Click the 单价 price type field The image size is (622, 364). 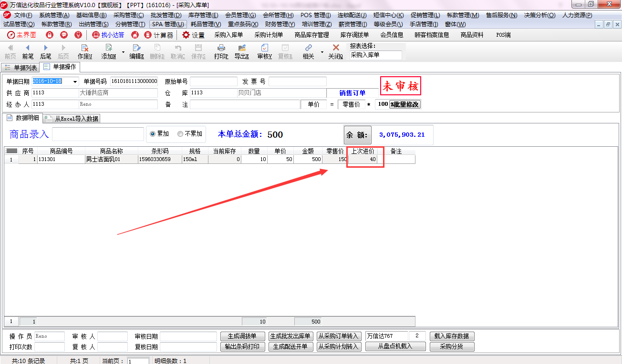click(x=313, y=104)
